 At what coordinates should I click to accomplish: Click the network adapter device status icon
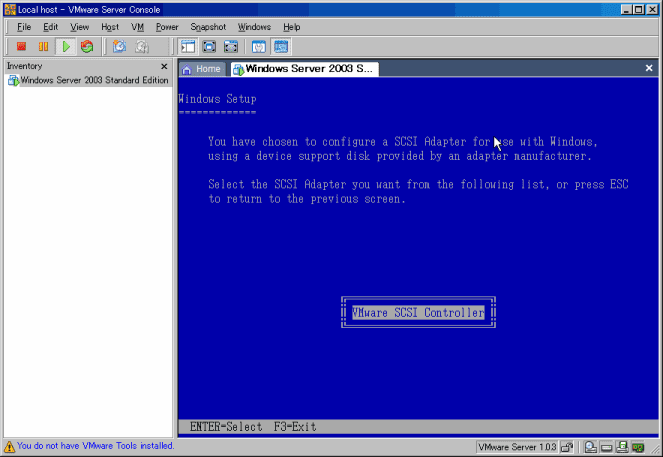coord(638,447)
